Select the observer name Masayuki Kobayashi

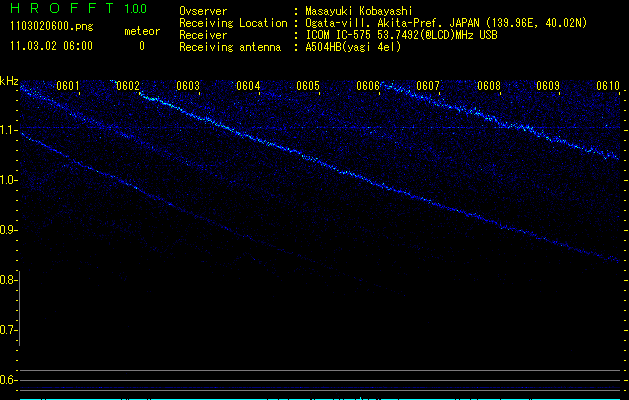[359, 11]
